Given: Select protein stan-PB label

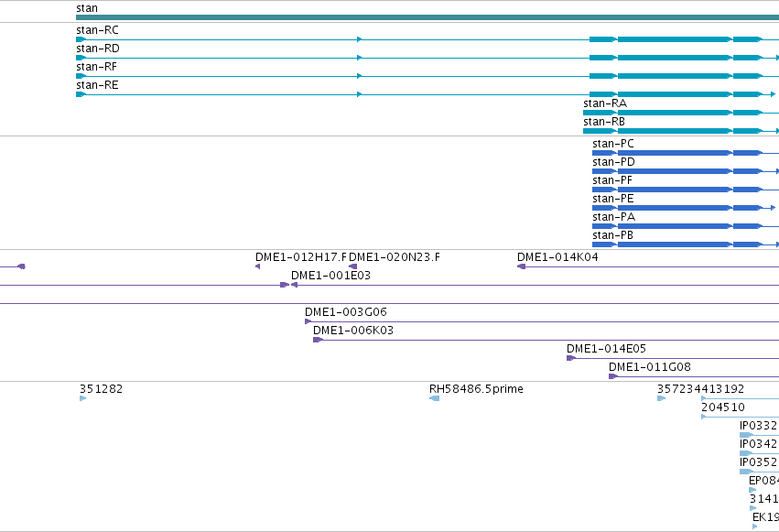Looking at the screenshot, I should pos(613,236).
